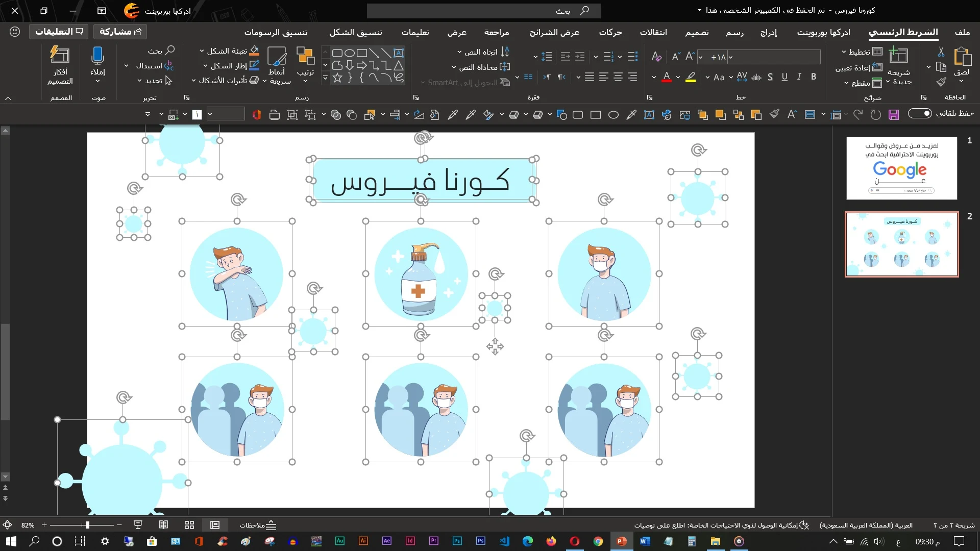Image resolution: width=980 pixels, height=551 pixels.
Task: Expand Shape Effects (تأثيرات الأشكال) dropdown
Action: (193, 81)
